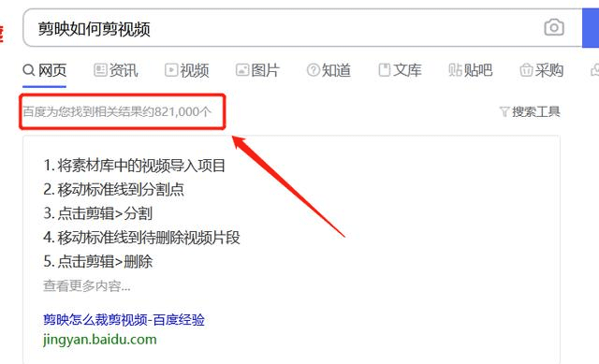The image size is (599, 364).
Task: Click the question-mark icon beside 知道
Action: [314, 70]
